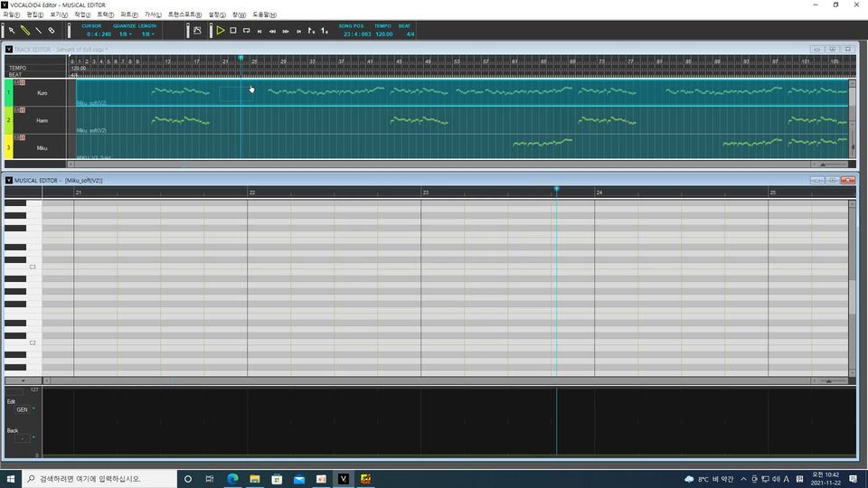Solo the Kuro track
The image size is (868, 488).
click(23, 82)
